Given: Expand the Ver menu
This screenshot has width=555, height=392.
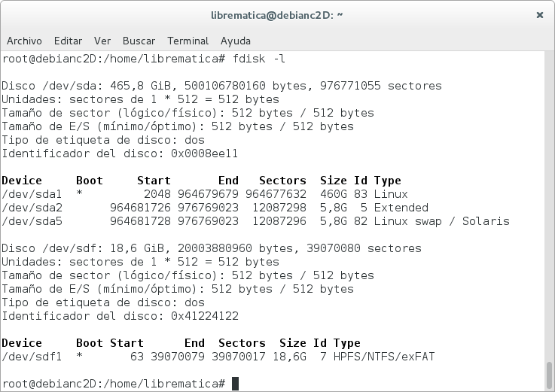Looking at the screenshot, I should [x=102, y=41].
